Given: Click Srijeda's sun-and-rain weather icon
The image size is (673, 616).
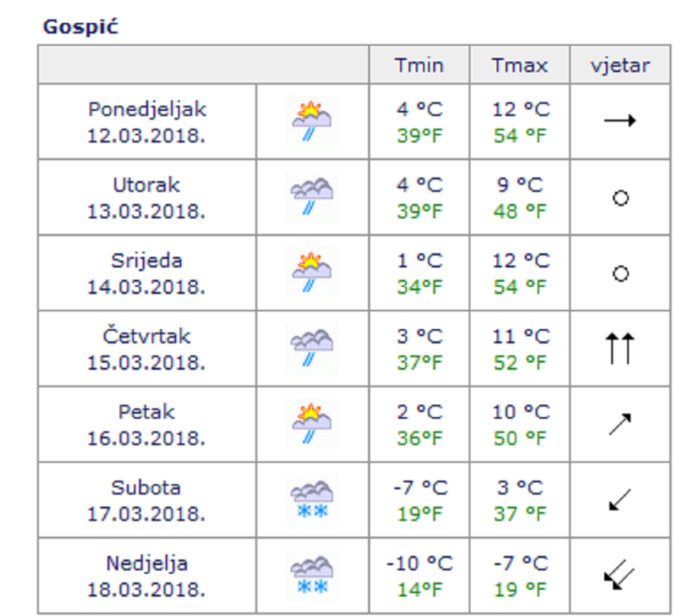Looking at the screenshot, I should [312, 273].
